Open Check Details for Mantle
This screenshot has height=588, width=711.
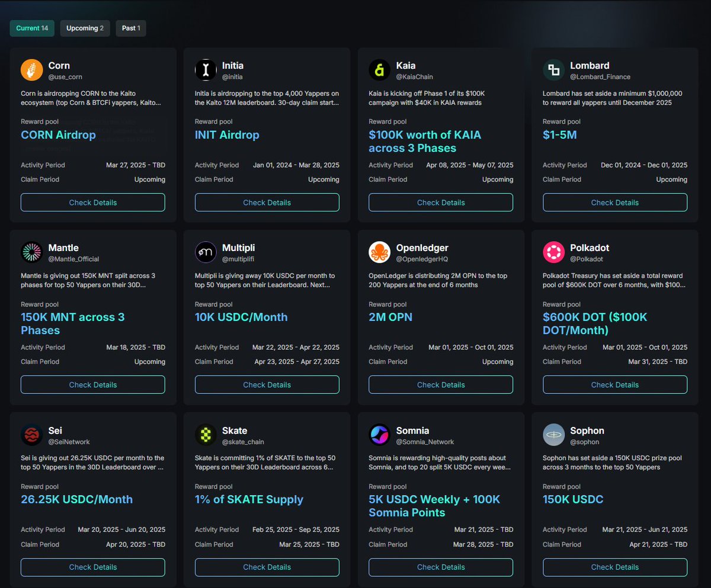(93, 385)
